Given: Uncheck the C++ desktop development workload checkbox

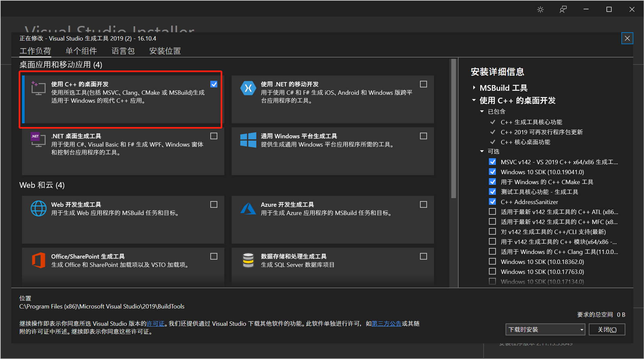Looking at the screenshot, I should pos(214,84).
